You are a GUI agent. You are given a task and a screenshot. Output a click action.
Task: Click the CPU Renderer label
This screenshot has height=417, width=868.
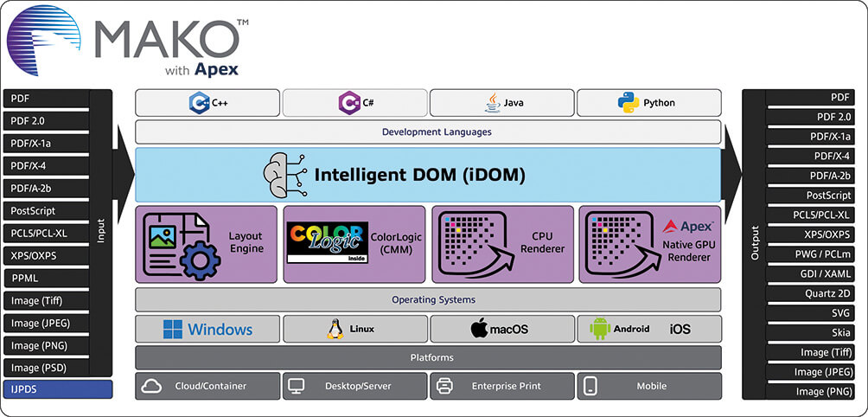click(x=543, y=242)
